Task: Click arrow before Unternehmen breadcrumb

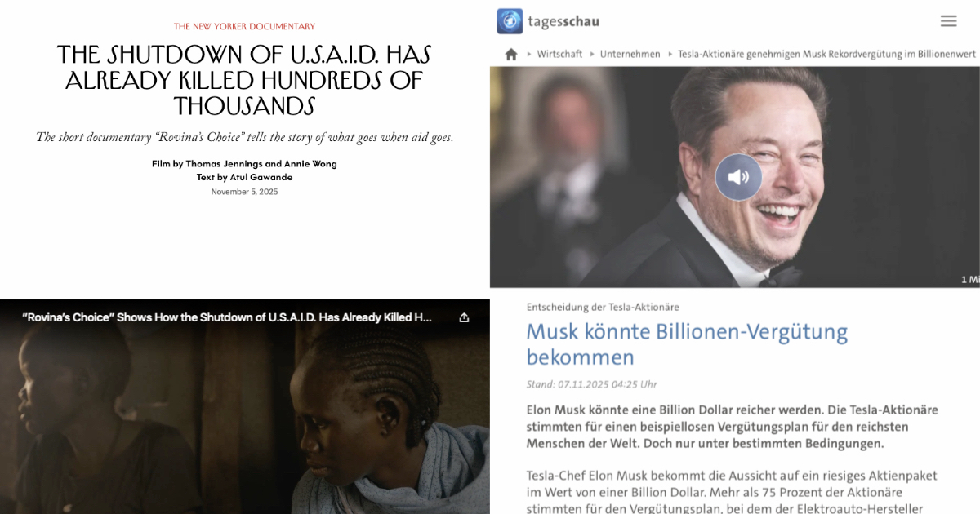Action: (x=591, y=54)
